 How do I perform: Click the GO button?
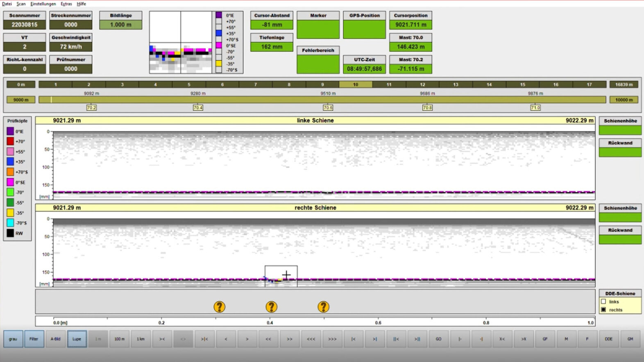click(438, 339)
